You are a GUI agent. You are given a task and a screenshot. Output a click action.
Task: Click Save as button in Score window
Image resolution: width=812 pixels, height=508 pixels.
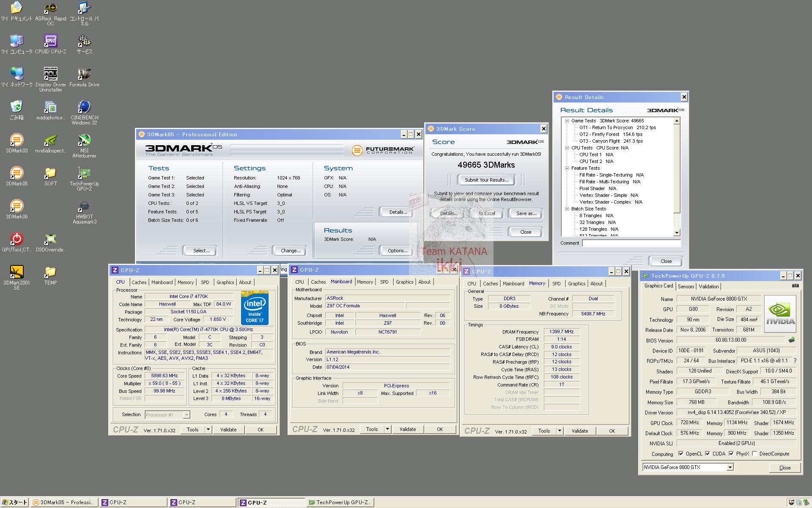tap(526, 213)
